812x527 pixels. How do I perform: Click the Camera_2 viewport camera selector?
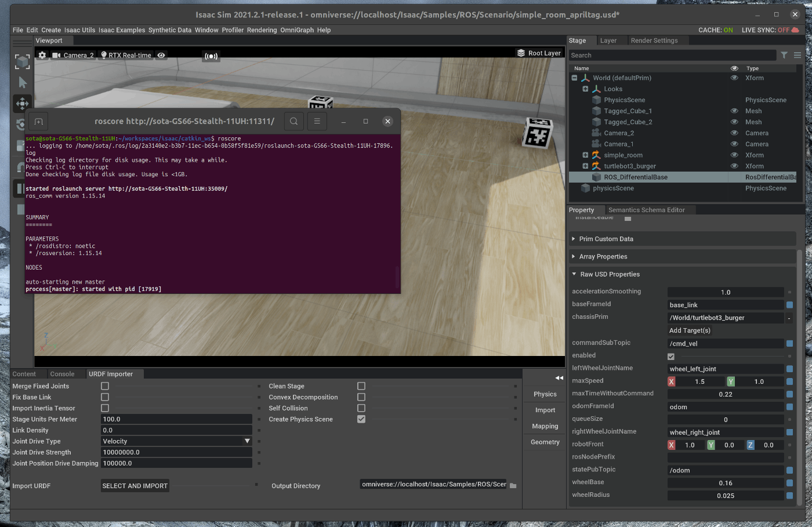pos(73,55)
